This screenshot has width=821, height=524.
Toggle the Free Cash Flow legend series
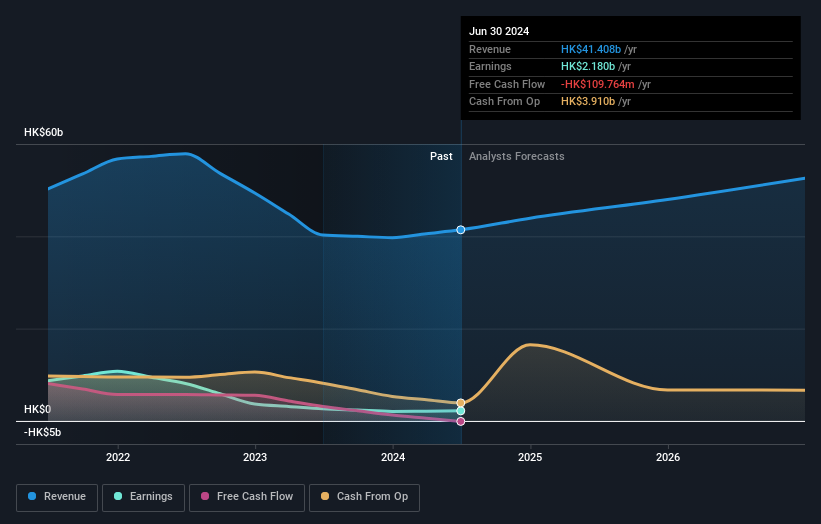(x=247, y=497)
